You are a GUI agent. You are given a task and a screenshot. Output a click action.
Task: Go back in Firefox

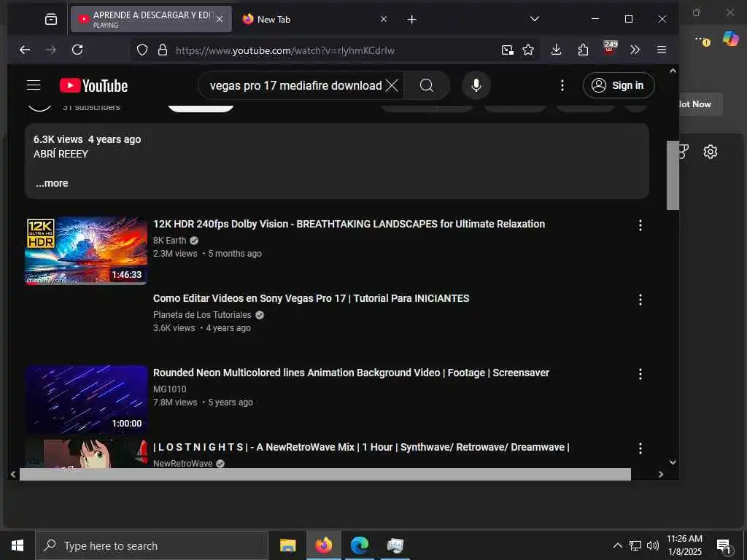coord(25,50)
